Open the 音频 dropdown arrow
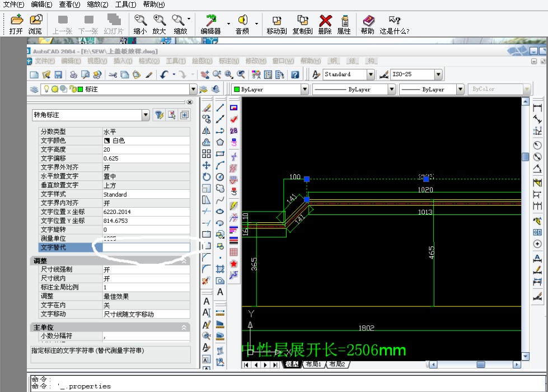Screen dimensions: 548x392 [256, 24]
